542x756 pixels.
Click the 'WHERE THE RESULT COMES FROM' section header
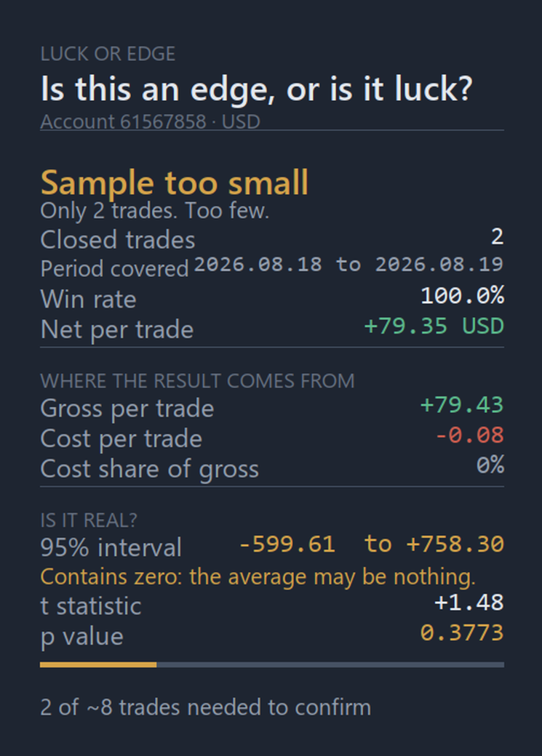(197, 381)
